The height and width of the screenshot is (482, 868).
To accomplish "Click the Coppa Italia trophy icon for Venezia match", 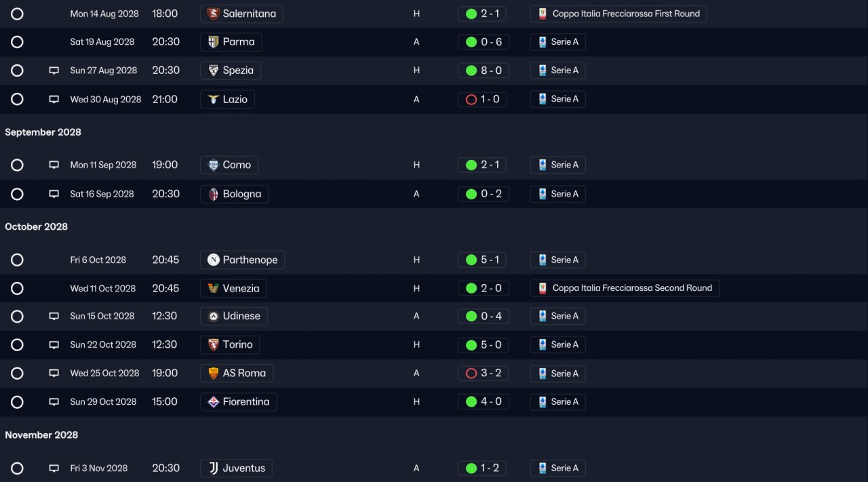I will (542, 288).
